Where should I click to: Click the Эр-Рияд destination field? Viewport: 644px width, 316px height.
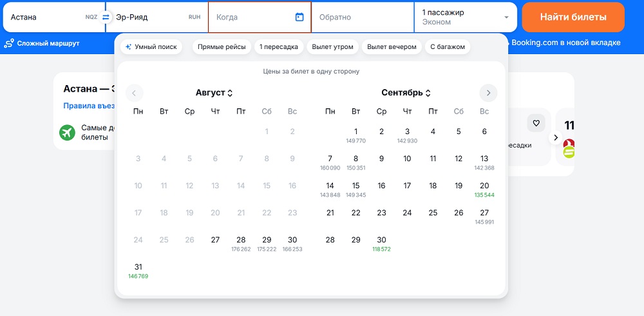pyautogui.click(x=157, y=17)
